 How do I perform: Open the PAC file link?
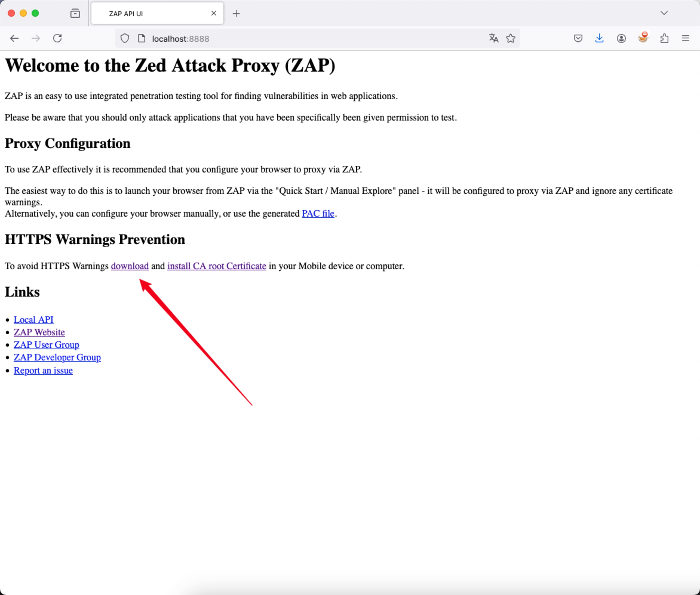coord(318,214)
